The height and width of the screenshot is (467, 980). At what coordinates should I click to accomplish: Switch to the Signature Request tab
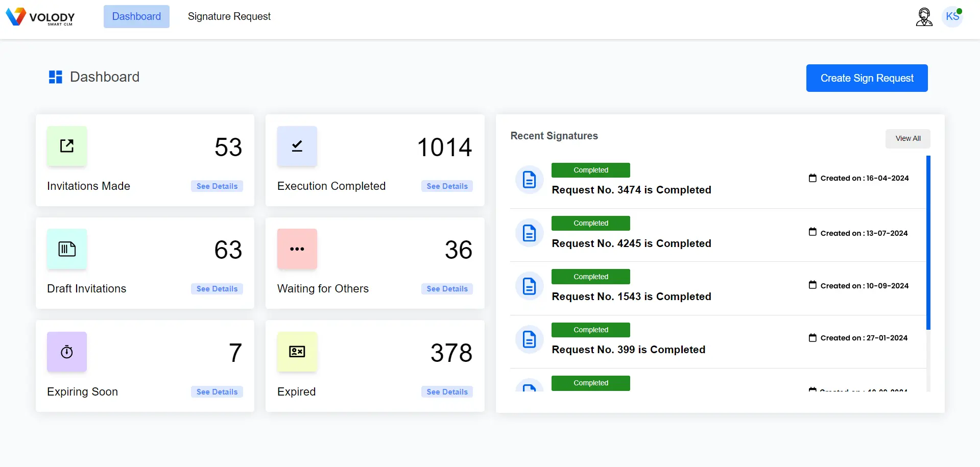229,16
